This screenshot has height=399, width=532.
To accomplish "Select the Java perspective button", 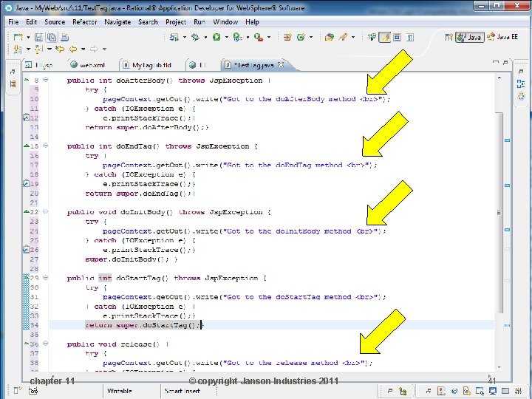I will (470, 37).
